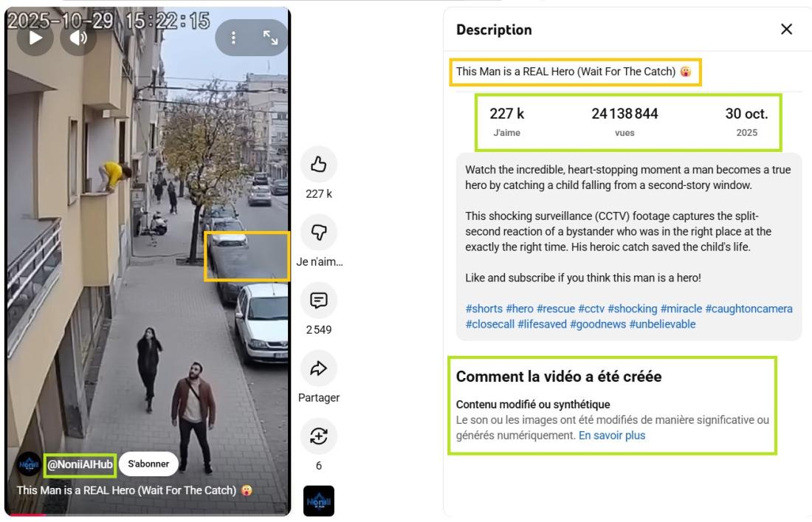
Task: Open the #cctv hashtag
Action: coord(591,309)
